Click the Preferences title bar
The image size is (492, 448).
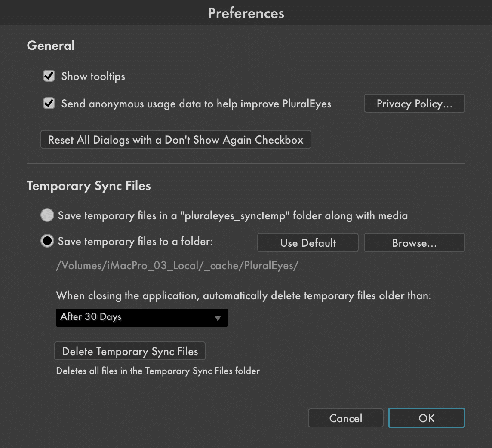click(246, 13)
